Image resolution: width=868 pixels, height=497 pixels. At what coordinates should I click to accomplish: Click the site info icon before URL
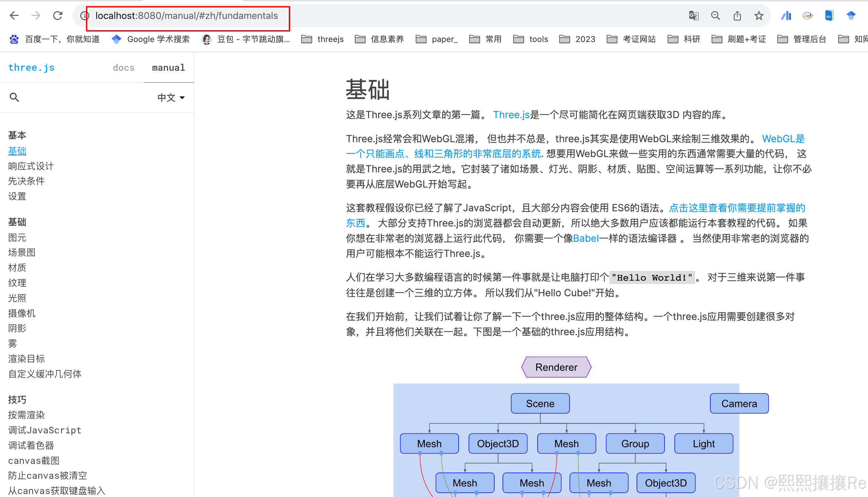pos(84,16)
